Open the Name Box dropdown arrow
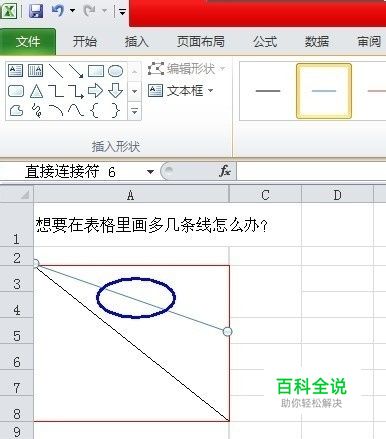The height and width of the screenshot is (439, 386). click(150, 172)
